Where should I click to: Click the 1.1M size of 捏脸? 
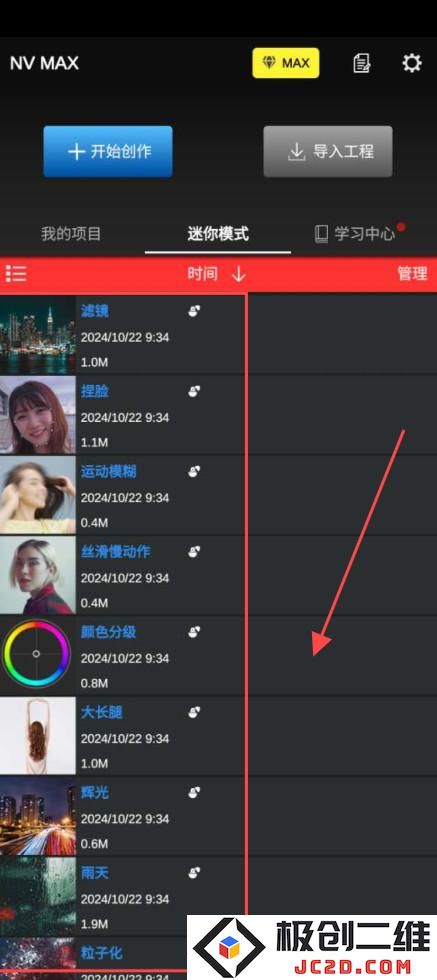pos(94,442)
